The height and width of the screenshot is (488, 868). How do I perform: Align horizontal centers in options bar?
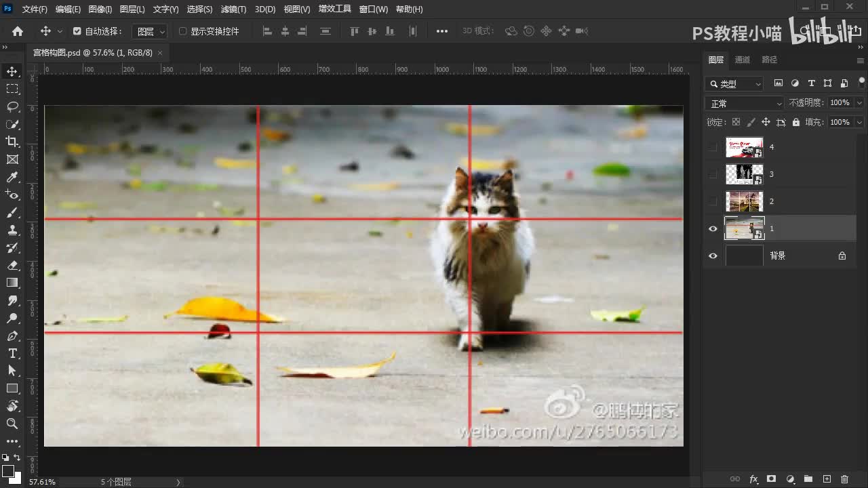(x=285, y=31)
